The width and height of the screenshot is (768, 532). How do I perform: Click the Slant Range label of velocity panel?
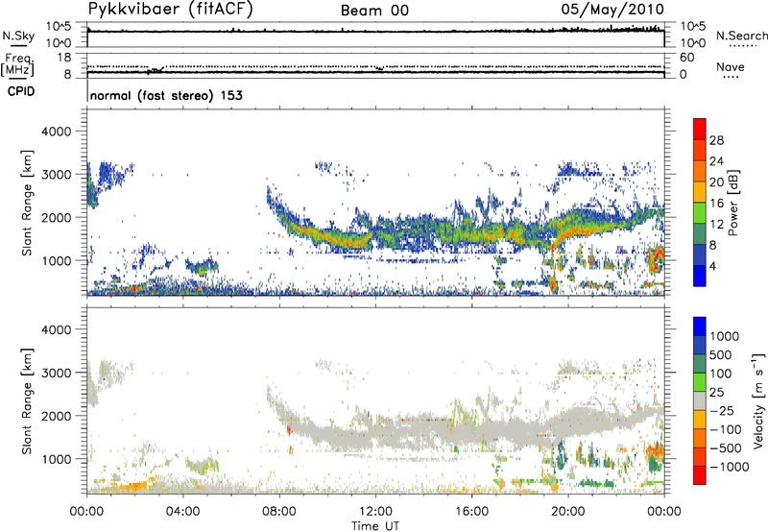click(27, 400)
